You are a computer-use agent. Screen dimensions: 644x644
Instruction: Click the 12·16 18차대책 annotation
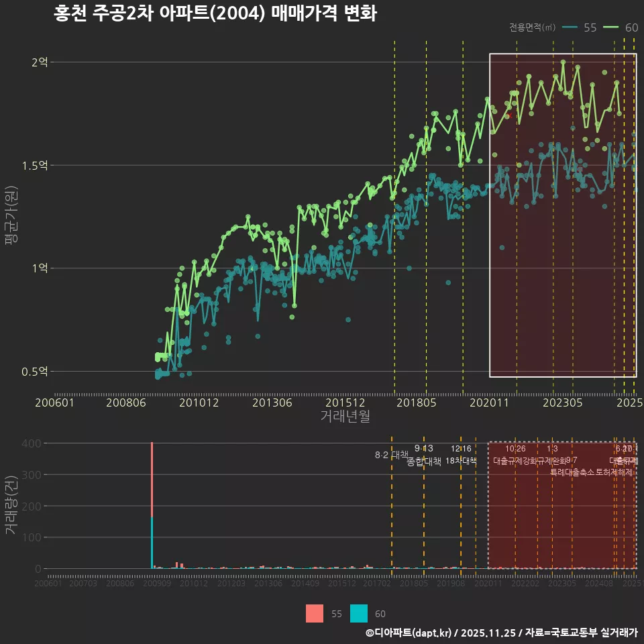(x=462, y=455)
